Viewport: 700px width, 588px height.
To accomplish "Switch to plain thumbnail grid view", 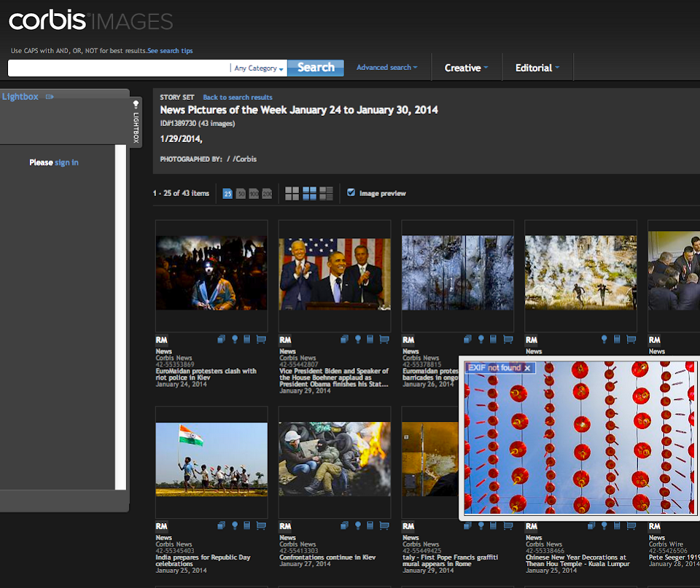I will click(292, 194).
